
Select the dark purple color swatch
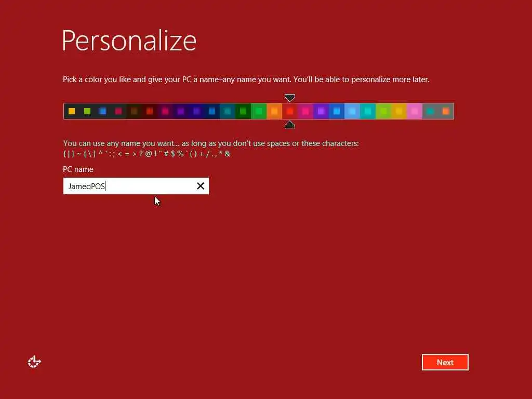click(181, 111)
